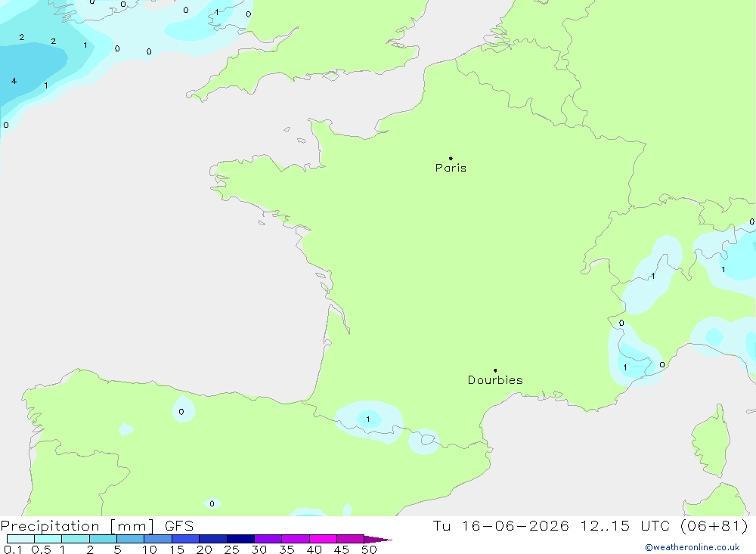Click the 'Tu' weekday abbreviation
Image resolution: width=756 pixels, height=554 pixels.
pyautogui.click(x=442, y=526)
